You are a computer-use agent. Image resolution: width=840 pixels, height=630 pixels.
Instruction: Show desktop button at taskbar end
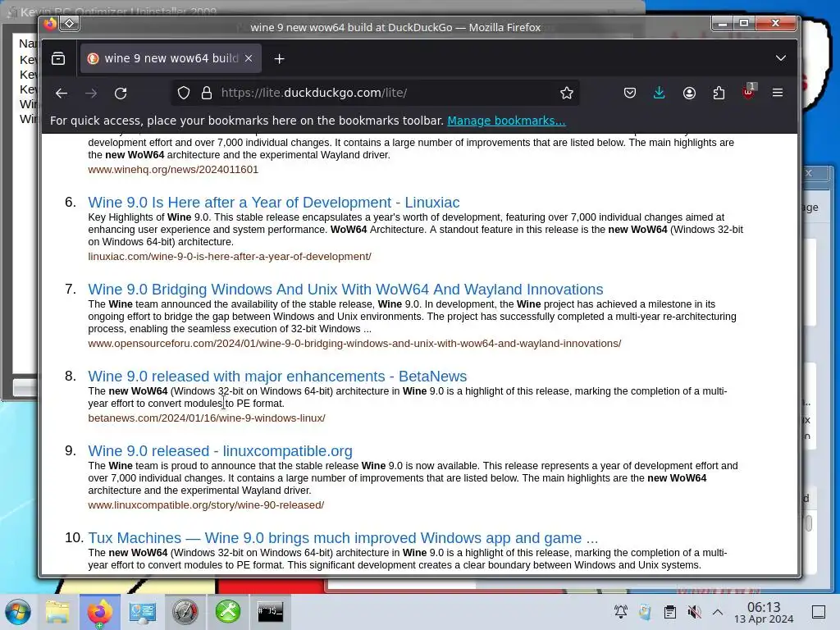[819, 612]
